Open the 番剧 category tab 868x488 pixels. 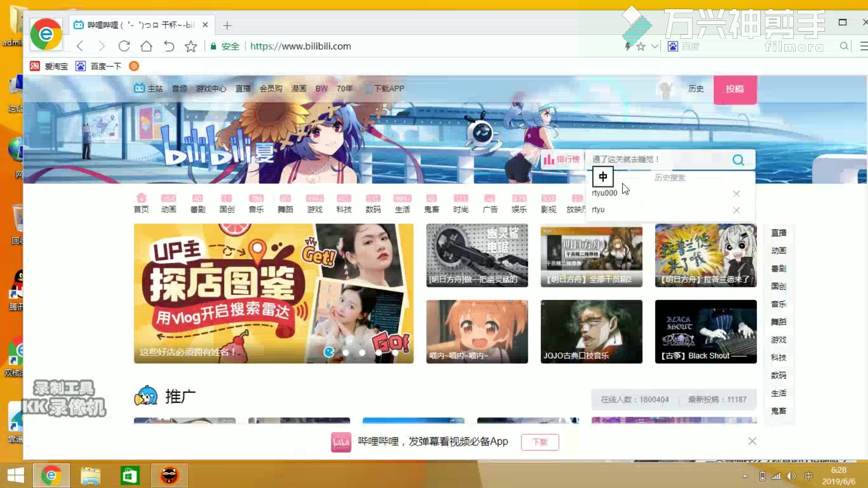tap(198, 203)
